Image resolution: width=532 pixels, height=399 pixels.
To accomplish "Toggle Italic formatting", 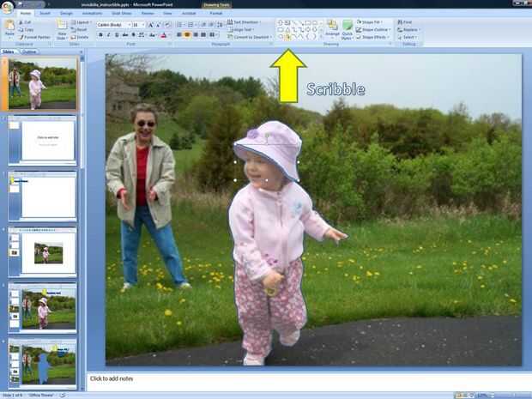I will [x=109, y=34].
